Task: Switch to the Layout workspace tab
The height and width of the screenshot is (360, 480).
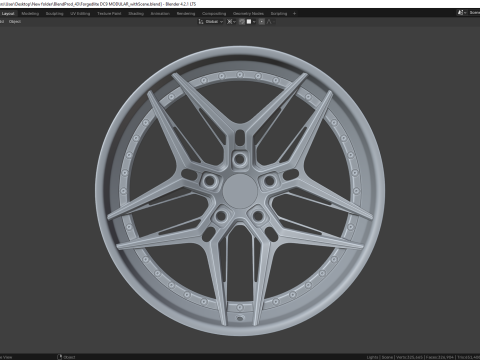Action: click(x=8, y=14)
